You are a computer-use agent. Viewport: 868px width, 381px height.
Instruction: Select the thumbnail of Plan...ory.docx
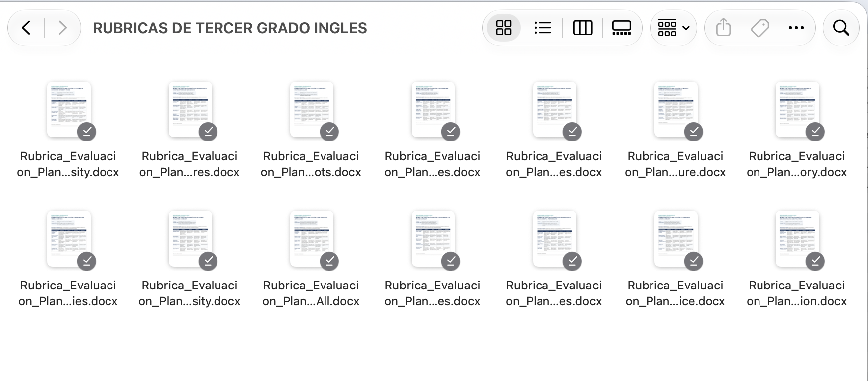coord(797,109)
